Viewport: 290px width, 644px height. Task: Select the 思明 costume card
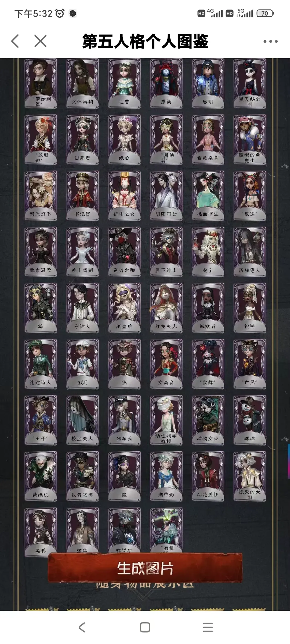click(x=208, y=83)
